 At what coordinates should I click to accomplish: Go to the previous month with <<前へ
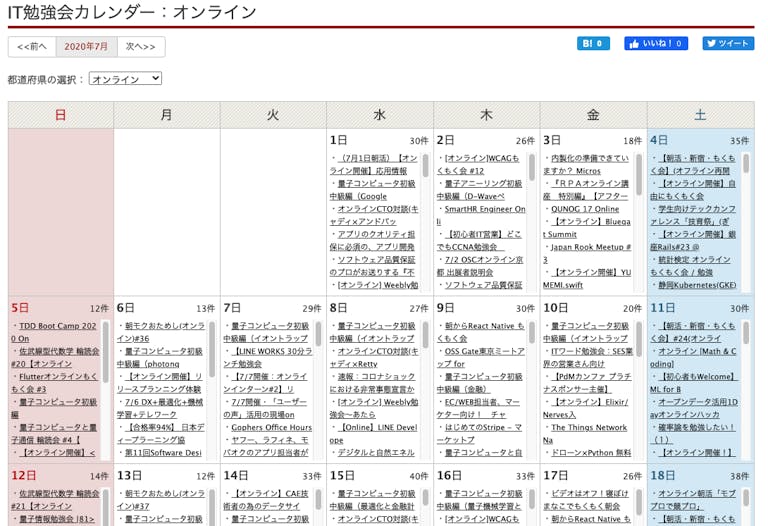pyautogui.click(x=32, y=47)
